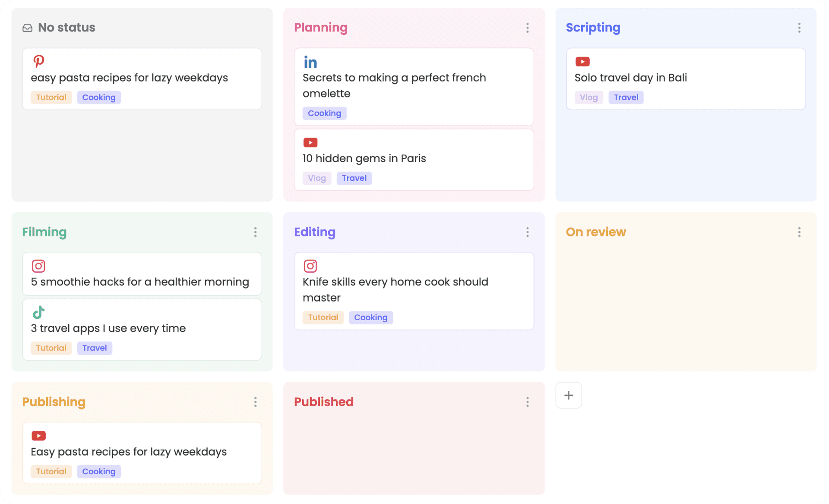The height and width of the screenshot is (504, 829).
Task: Click the Tutorial tag on Knife skills card
Action: coord(323,318)
